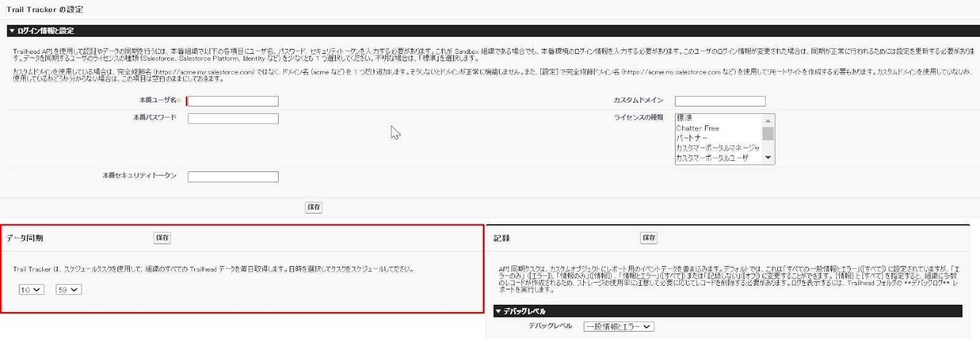
Task: Open the hour dropdown showing 10
Action: click(31, 290)
